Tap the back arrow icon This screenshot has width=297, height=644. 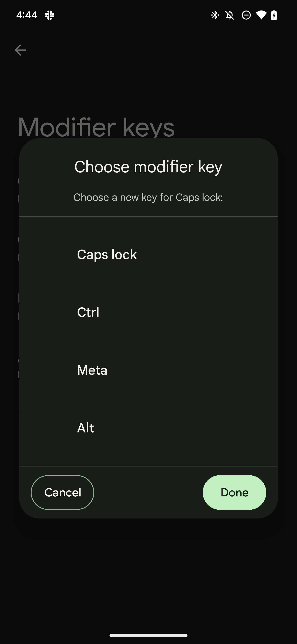(x=20, y=50)
